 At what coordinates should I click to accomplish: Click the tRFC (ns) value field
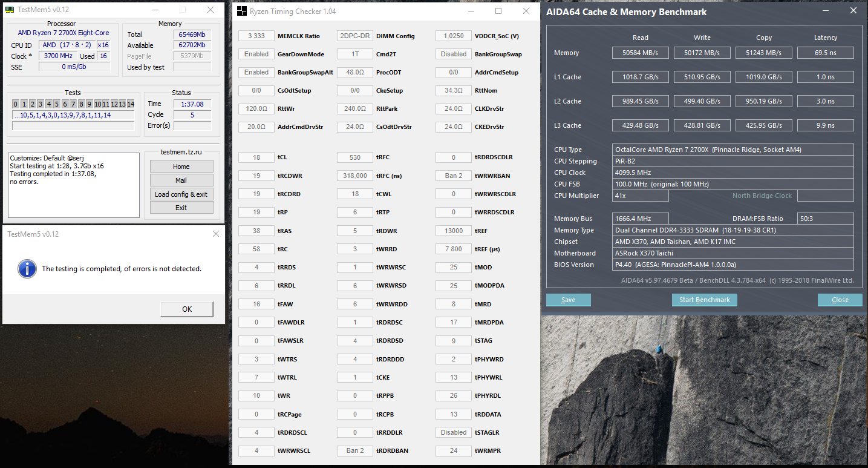point(355,176)
